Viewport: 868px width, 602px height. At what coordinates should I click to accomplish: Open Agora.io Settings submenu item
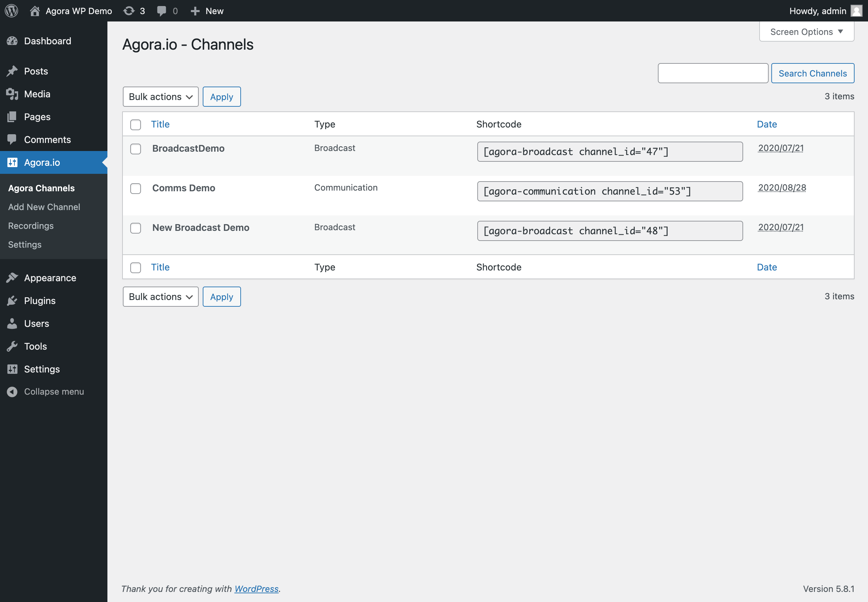point(25,244)
